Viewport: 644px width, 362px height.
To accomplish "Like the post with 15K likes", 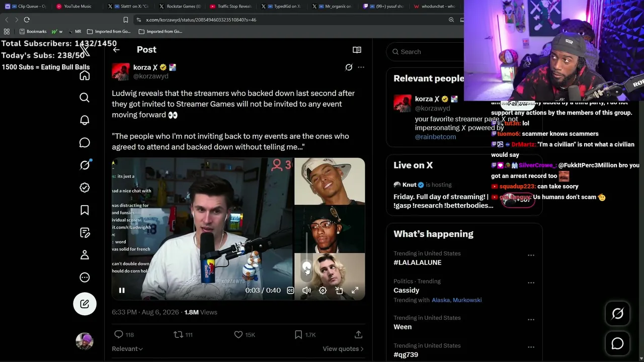I will coord(245,334).
